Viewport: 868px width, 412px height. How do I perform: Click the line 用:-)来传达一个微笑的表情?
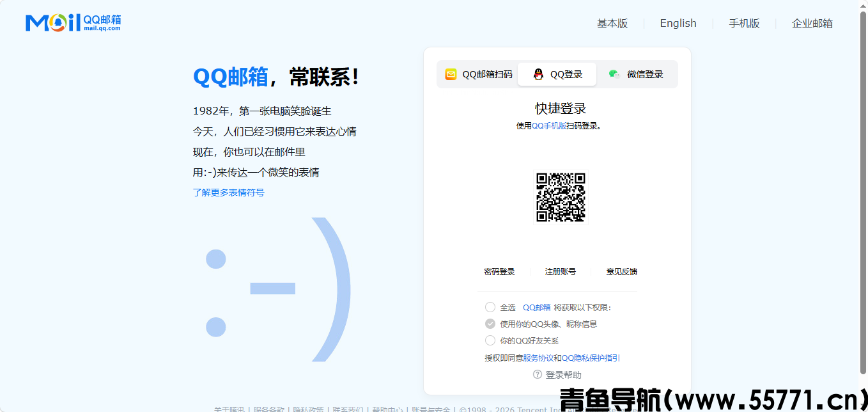(x=256, y=173)
